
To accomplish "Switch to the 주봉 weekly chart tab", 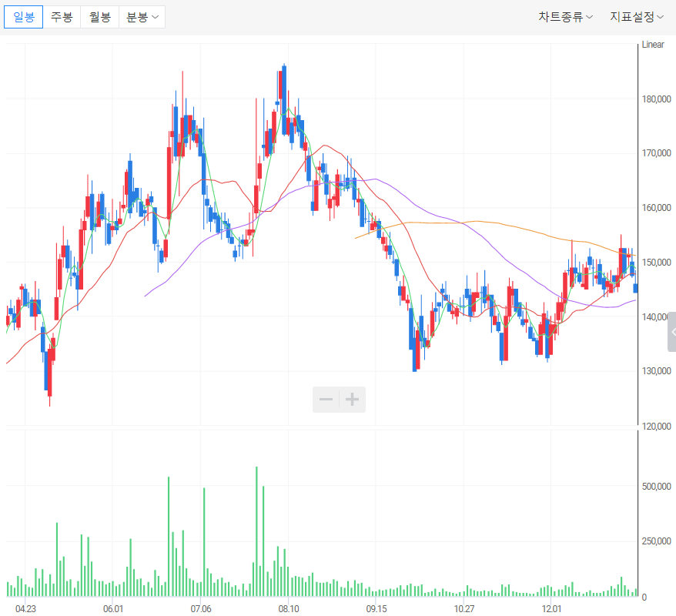I will pyautogui.click(x=62, y=17).
